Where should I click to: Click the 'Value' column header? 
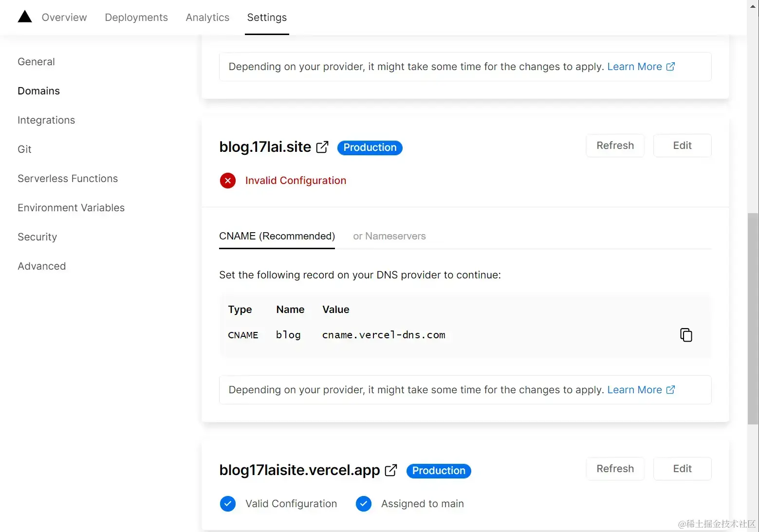point(336,310)
